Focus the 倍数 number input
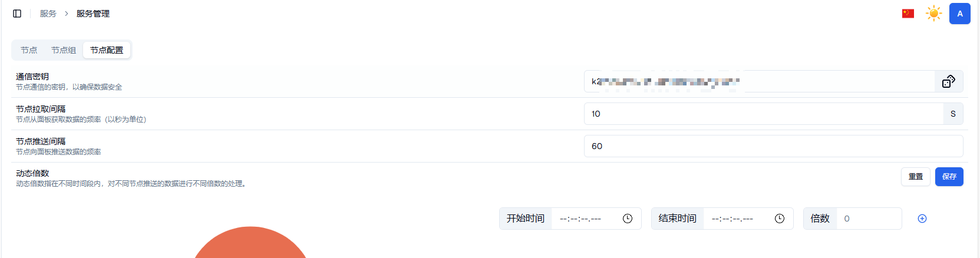Viewport: 980px width, 258px height. (x=869, y=219)
